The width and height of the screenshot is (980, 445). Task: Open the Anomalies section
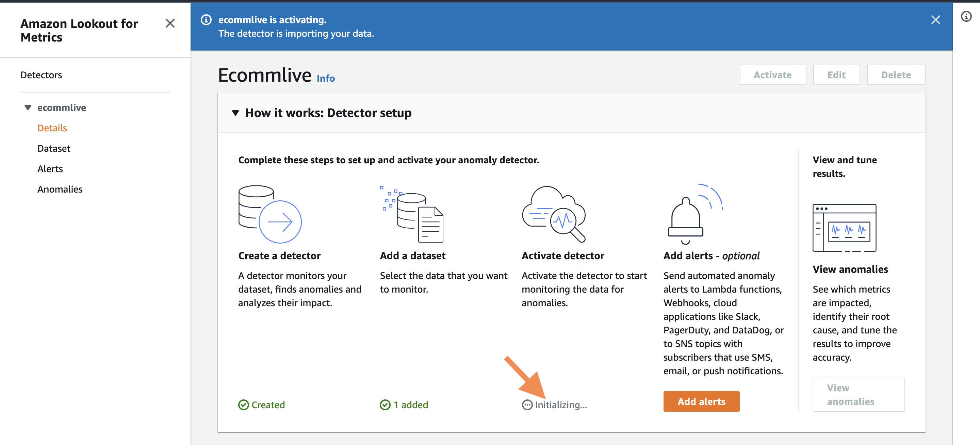click(x=60, y=189)
